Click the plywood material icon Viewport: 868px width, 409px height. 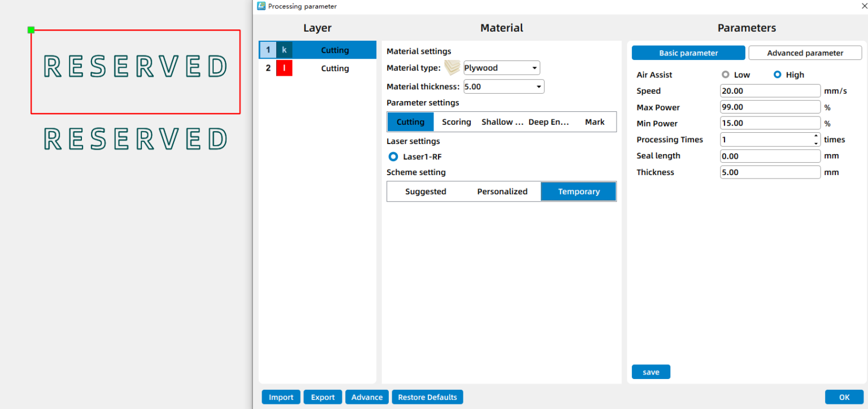(x=452, y=68)
